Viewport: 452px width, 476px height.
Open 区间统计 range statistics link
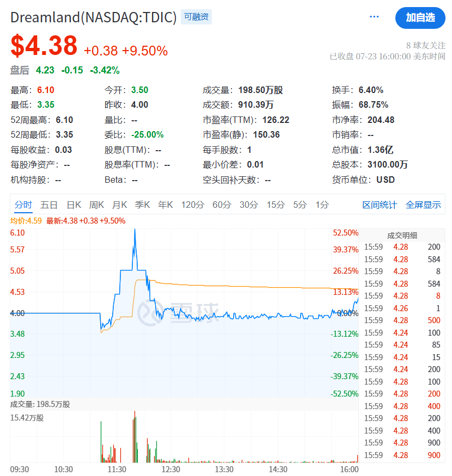(x=380, y=205)
